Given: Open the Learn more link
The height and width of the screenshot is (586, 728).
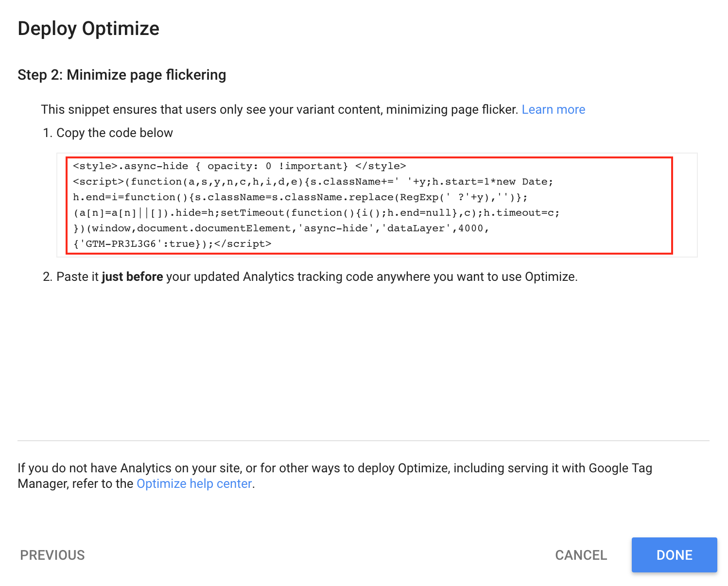Looking at the screenshot, I should [x=553, y=109].
